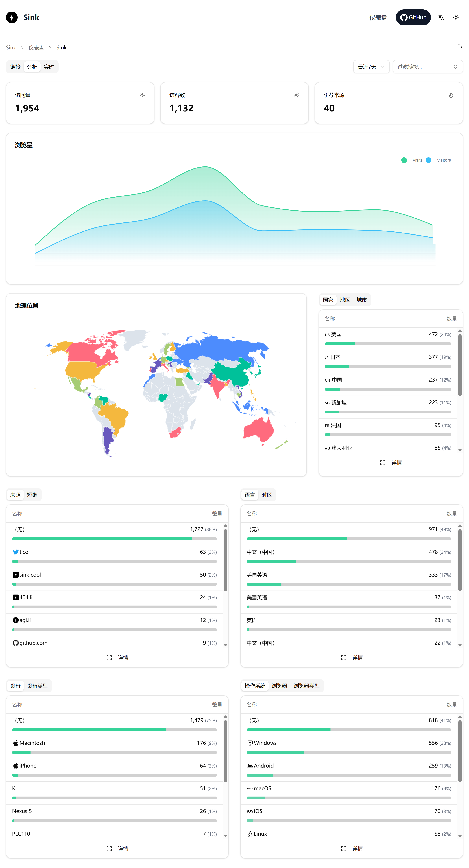469x868 pixels.
Task: Click the logout icon
Action: click(x=460, y=47)
